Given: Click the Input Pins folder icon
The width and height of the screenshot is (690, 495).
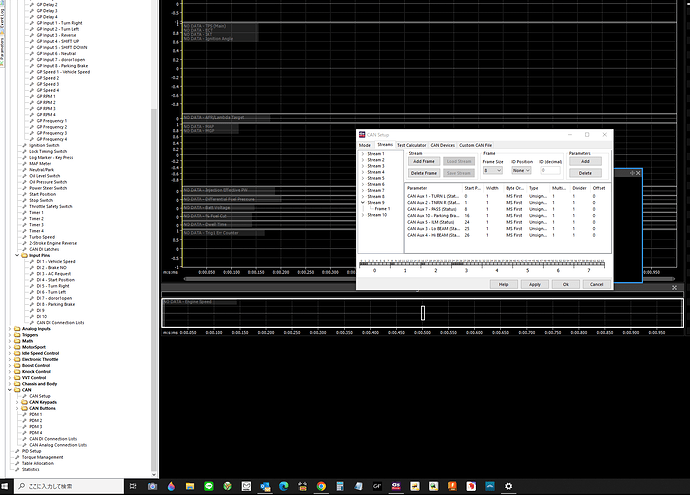Looking at the screenshot, I should point(24,255).
